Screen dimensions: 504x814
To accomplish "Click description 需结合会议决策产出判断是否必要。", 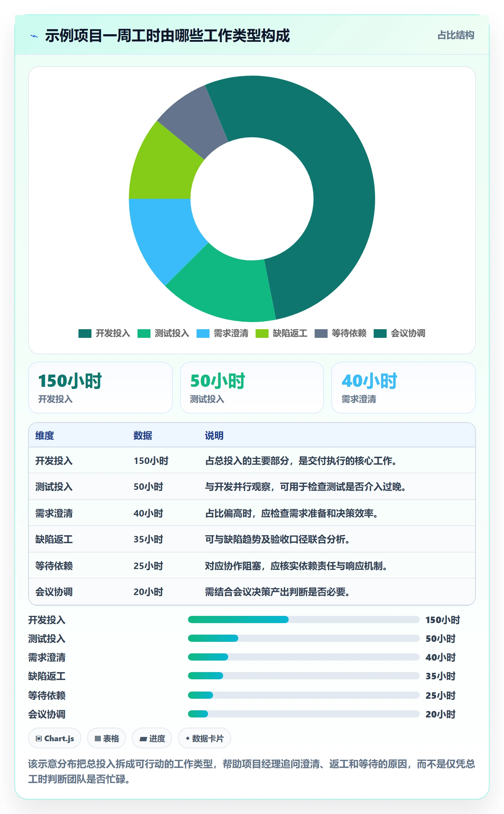I will tap(278, 592).
